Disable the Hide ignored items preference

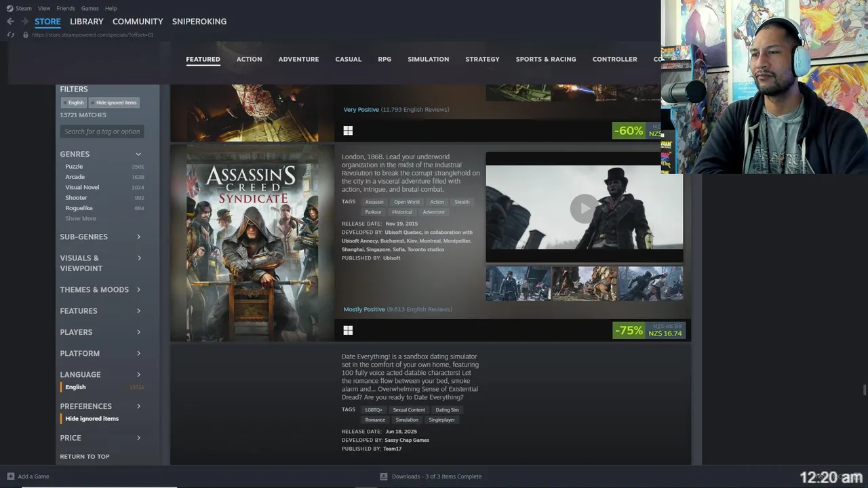pos(102,419)
